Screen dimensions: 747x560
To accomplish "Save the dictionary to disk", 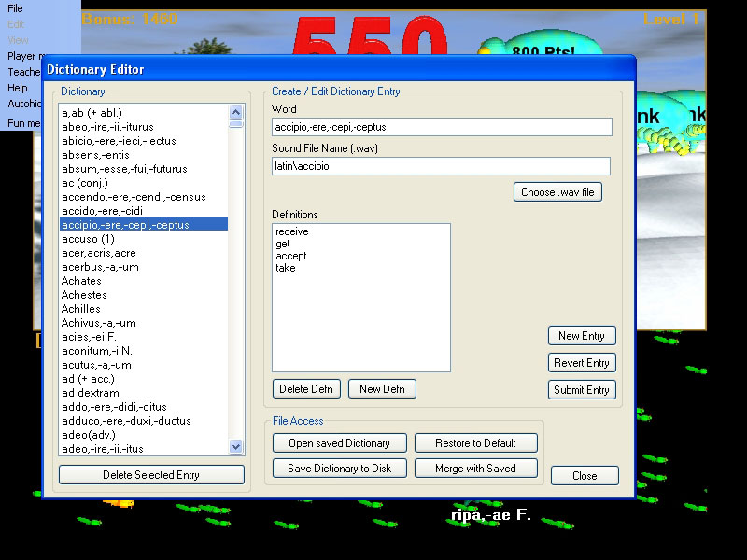I will 338,469.
